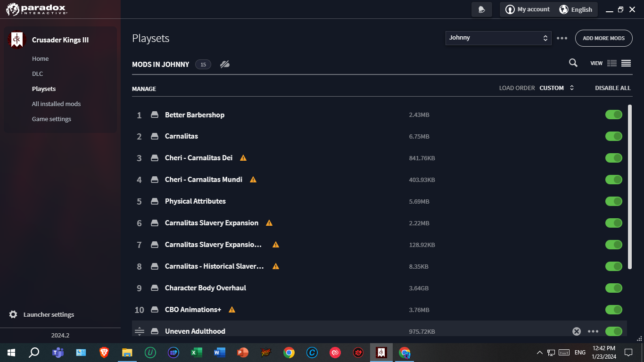
Task: Click warning icon on mod row 7
Action: pyautogui.click(x=276, y=245)
